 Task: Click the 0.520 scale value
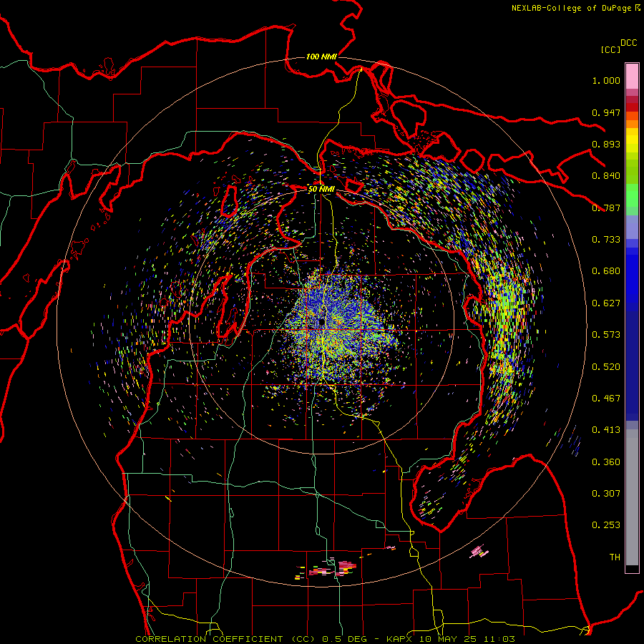[x=606, y=367]
